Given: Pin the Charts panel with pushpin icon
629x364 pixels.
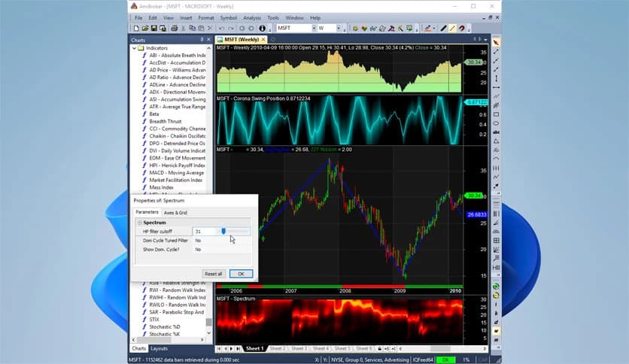Looking at the screenshot, I should click(x=202, y=40).
